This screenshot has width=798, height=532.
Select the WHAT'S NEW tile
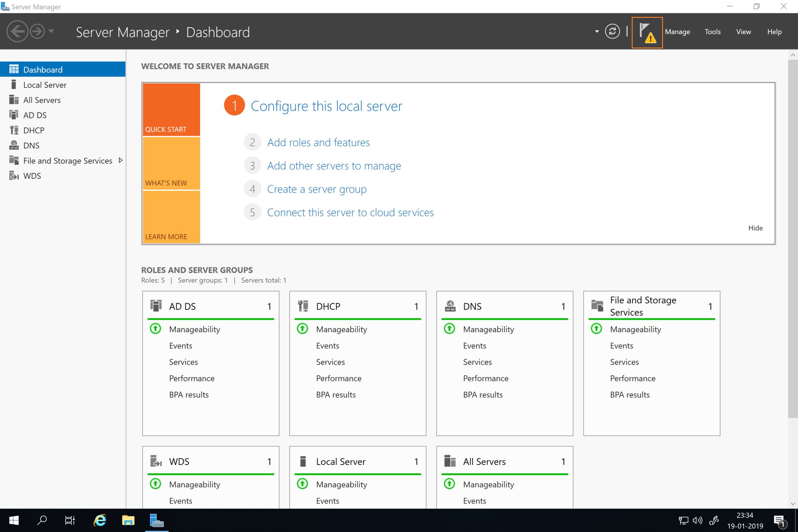click(x=171, y=163)
